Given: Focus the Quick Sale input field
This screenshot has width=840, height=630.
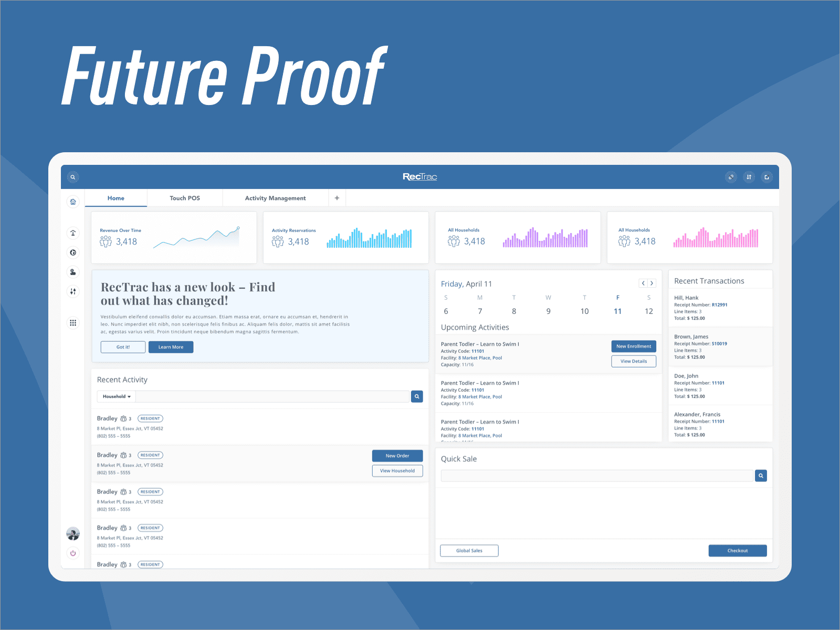Looking at the screenshot, I should [597, 476].
